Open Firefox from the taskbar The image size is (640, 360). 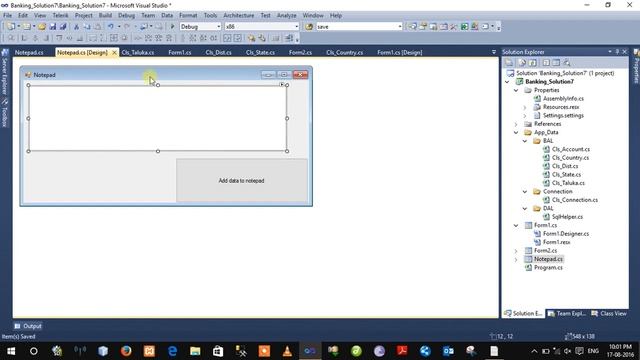126,351
